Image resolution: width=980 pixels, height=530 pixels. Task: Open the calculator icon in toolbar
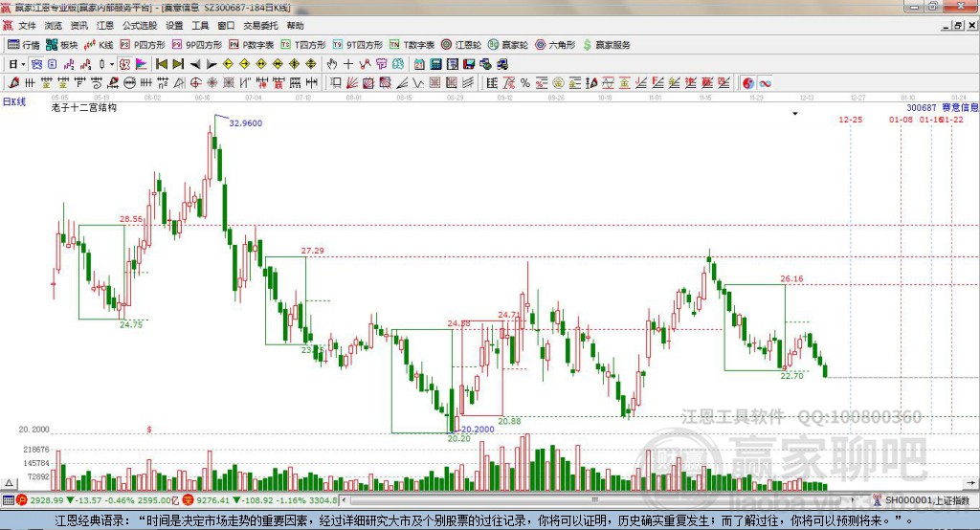coord(436,64)
